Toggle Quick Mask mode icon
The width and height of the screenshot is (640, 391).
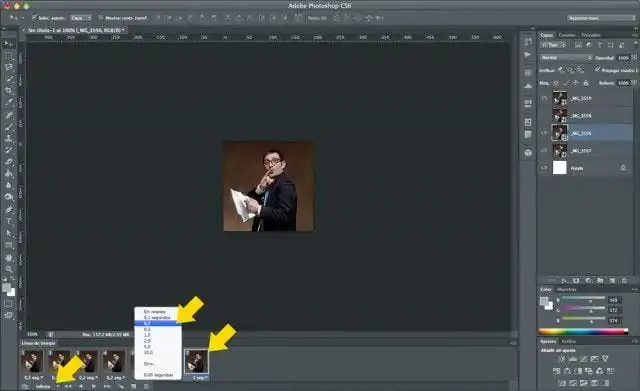click(9, 304)
